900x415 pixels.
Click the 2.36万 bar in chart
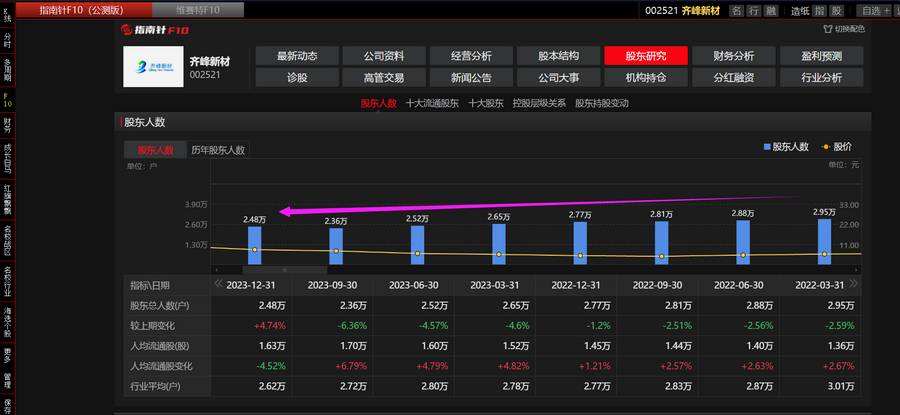click(336, 246)
